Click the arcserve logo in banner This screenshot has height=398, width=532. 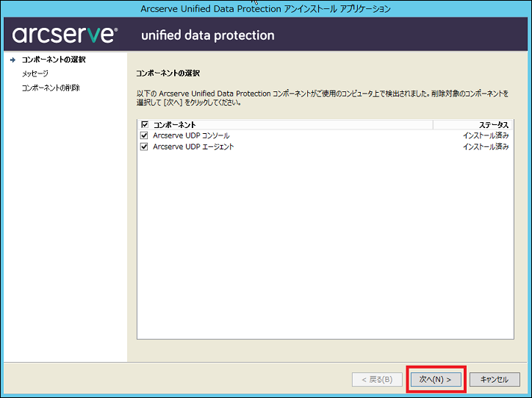(65, 35)
